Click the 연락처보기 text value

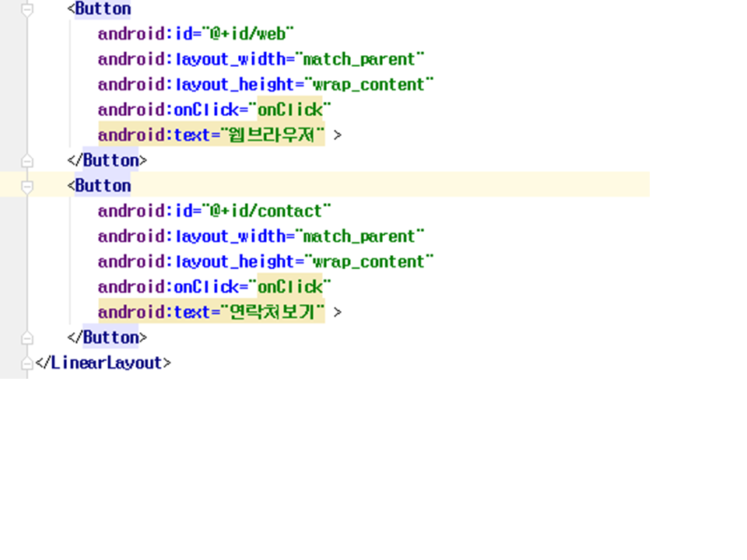(272, 313)
